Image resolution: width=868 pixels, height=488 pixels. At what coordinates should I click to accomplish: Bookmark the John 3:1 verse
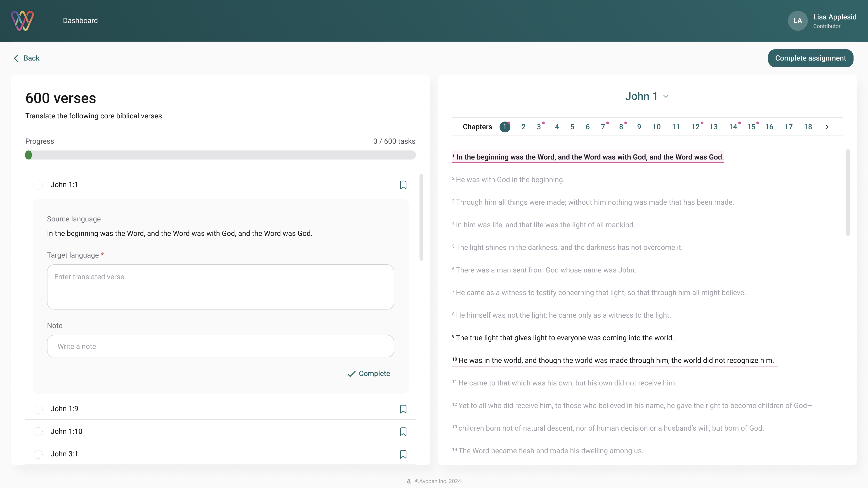point(403,454)
